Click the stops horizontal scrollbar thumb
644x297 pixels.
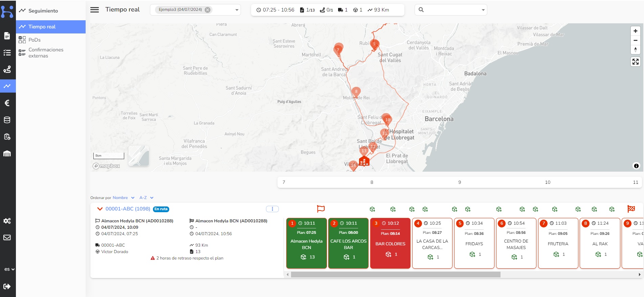(x=396, y=275)
